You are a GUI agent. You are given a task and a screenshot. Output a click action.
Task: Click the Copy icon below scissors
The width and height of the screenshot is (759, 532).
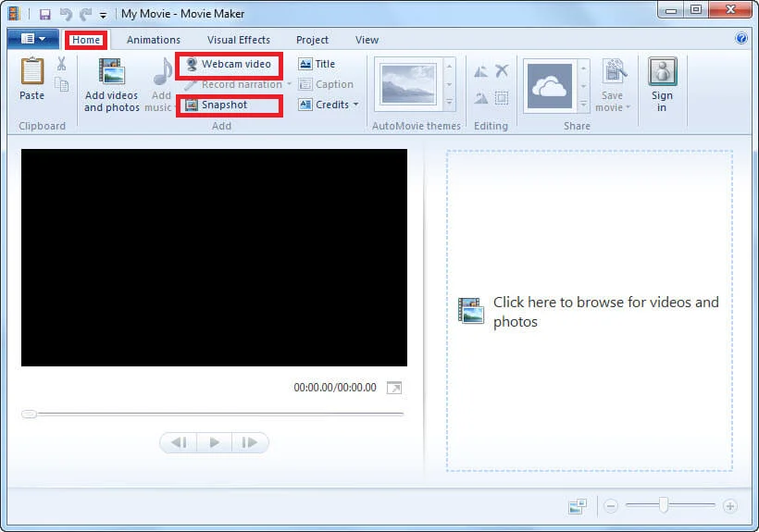tap(61, 84)
